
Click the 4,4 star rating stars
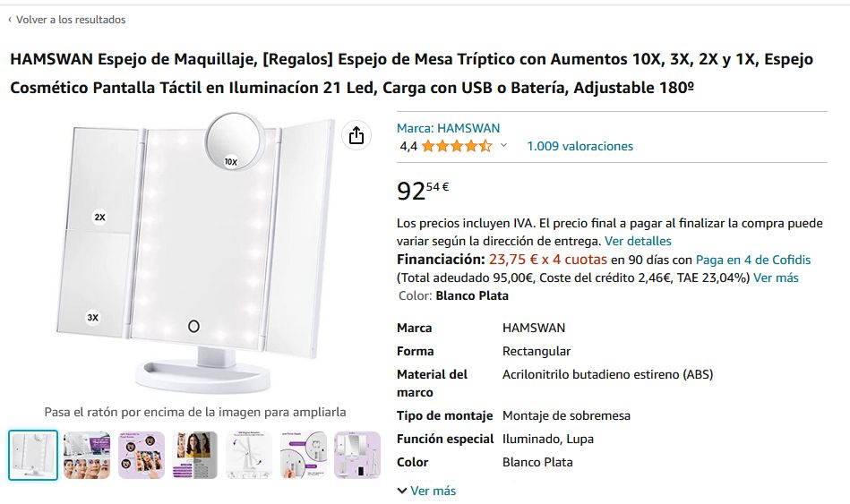pyautogui.click(x=457, y=146)
